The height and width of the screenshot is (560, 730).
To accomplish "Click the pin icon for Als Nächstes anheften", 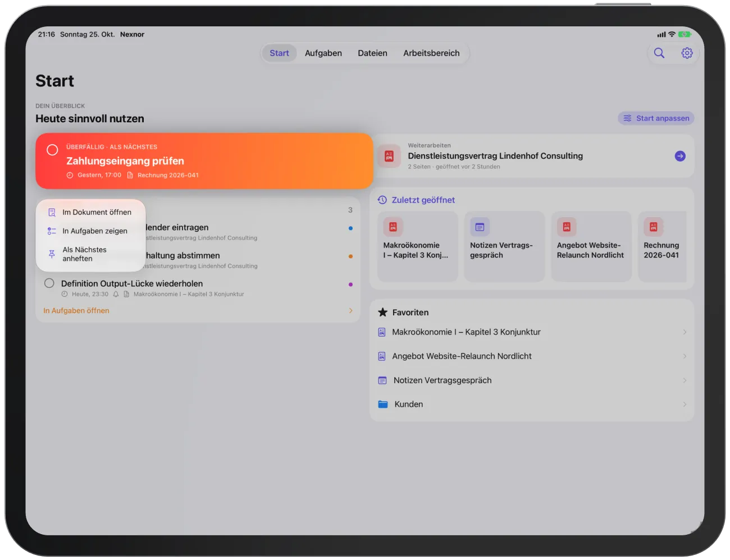I will tap(52, 254).
